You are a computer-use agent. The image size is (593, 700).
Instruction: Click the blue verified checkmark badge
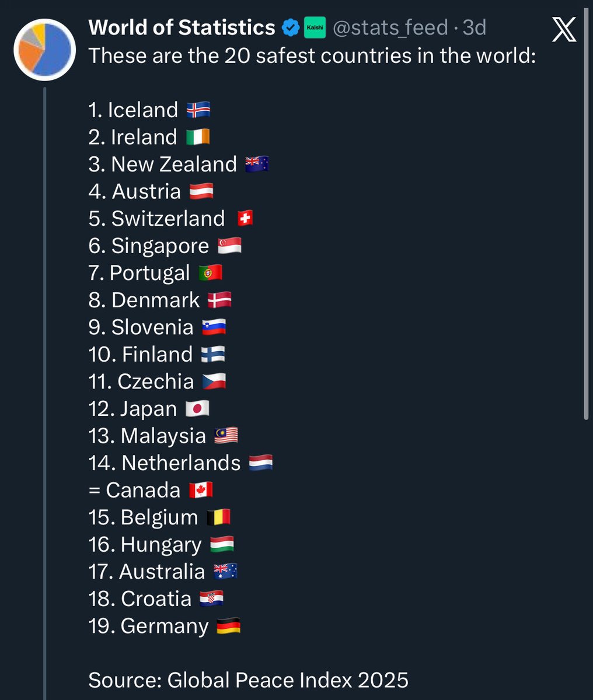pos(289,27)
